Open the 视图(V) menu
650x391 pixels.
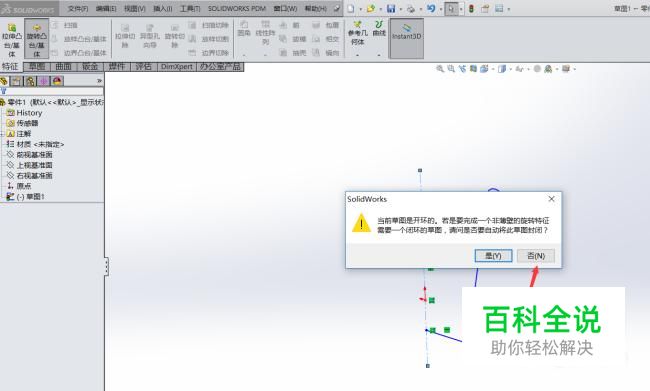pos(135,8)
